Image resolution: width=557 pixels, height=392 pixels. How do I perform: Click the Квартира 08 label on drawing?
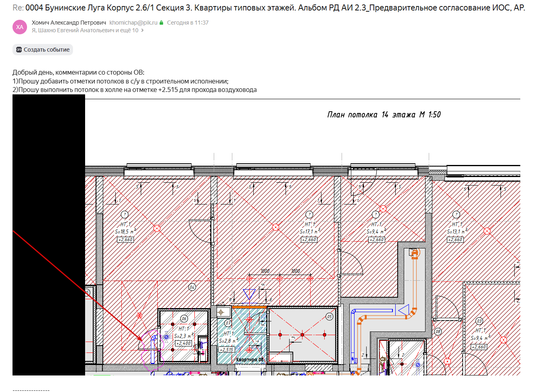(250, 359)
